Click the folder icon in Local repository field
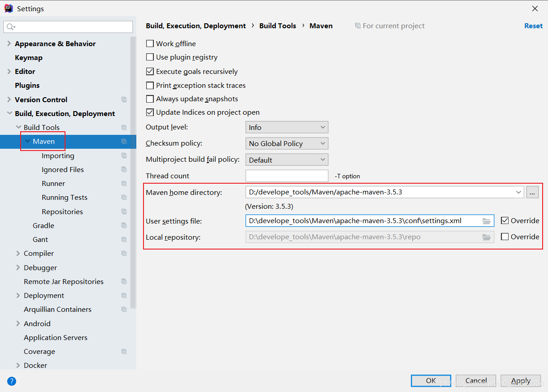This screenshot has width=548, height=392. (x=487, y=237)
